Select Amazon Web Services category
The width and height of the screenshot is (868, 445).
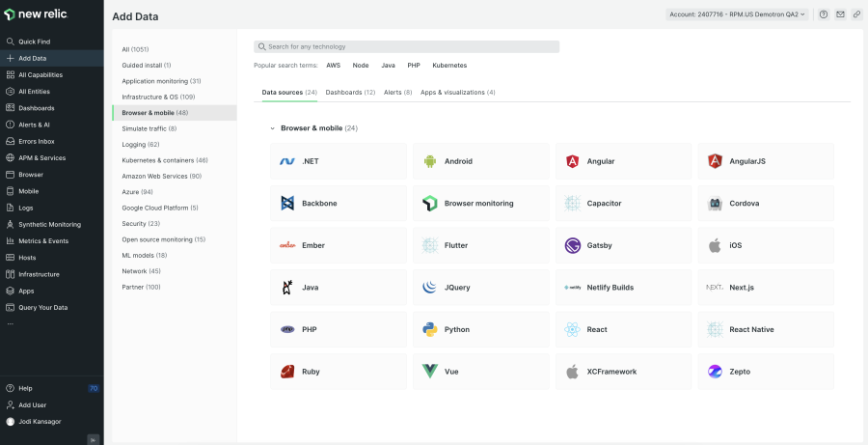pyautogui.click(x=161, y=177)
